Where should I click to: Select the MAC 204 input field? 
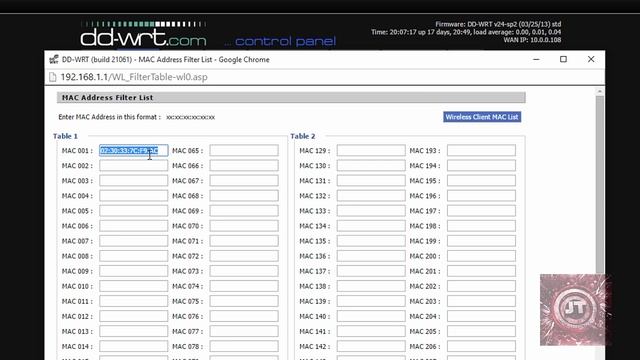[x=481, y=316]
